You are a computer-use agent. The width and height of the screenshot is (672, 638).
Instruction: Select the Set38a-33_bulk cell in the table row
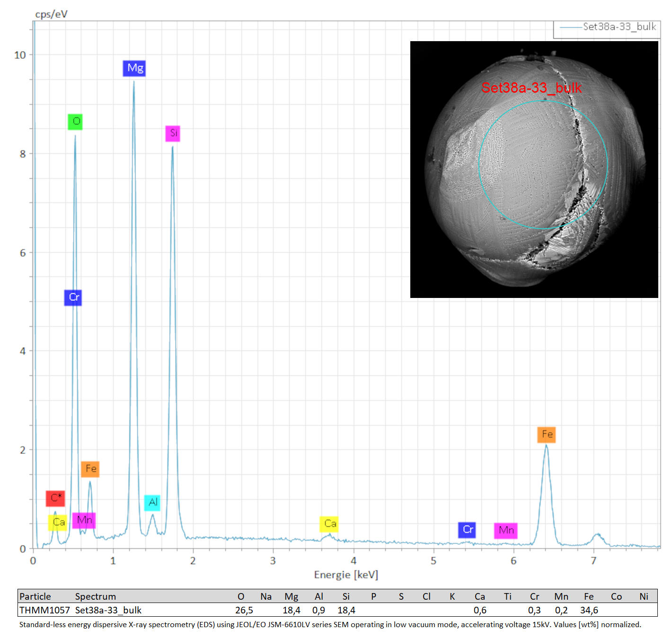(108, 610)
